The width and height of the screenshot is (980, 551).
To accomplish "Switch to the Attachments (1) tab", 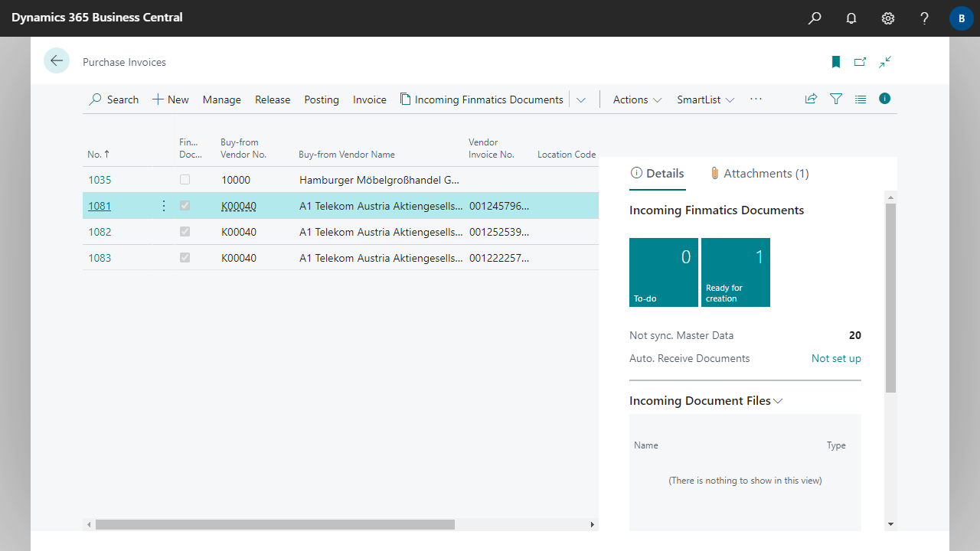I will [x=759, y=174].
